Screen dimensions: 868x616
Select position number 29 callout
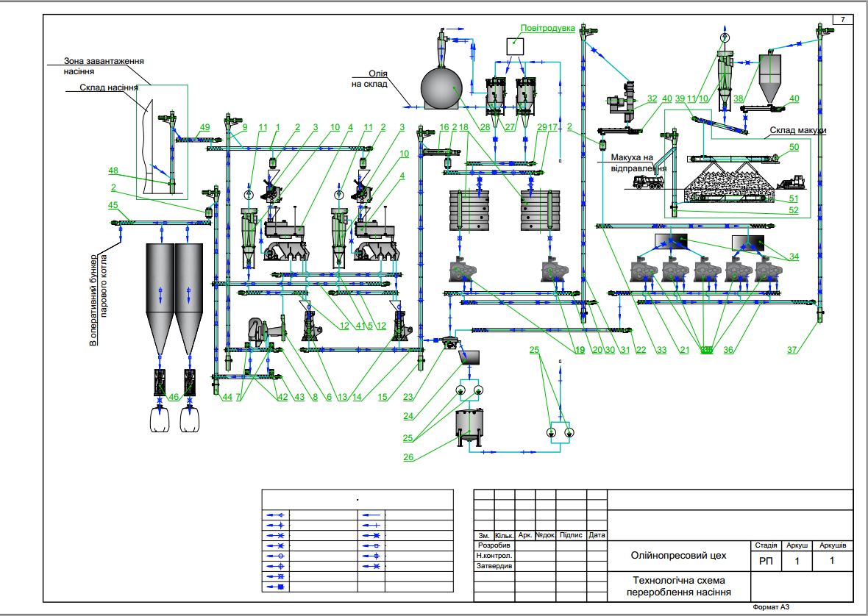542,127
